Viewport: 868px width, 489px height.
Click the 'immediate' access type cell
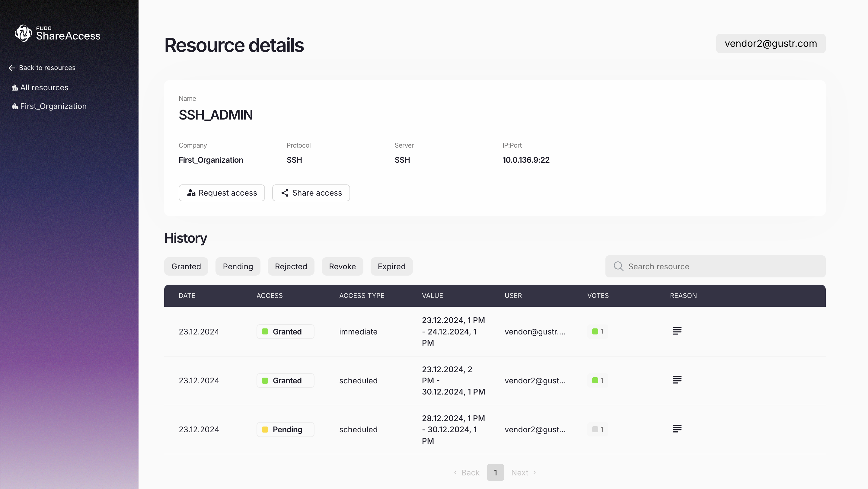(x=358, y=332)
